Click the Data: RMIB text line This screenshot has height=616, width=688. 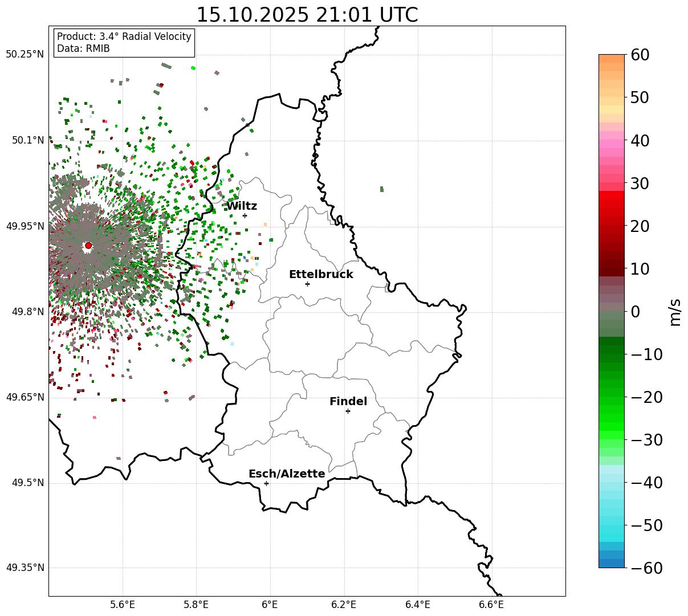[83, 49]
